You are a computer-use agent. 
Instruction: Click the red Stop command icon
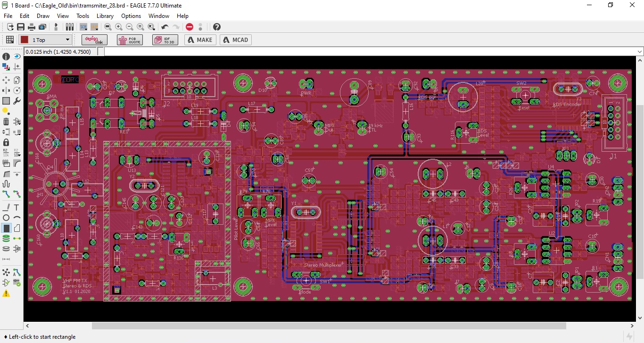coord(190,27)
